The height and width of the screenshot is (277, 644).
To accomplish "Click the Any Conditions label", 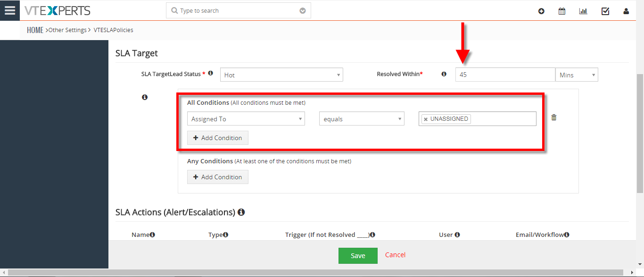I will tap(210, 161).
